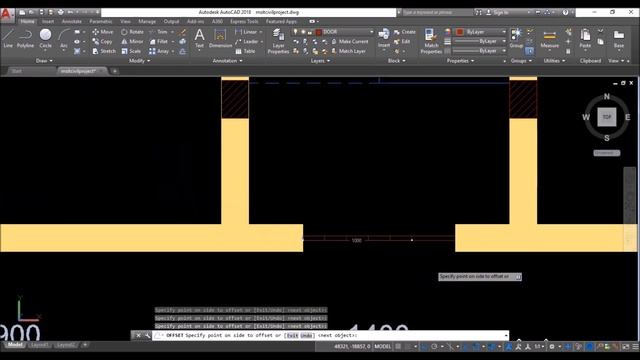
Task: Click Make Current layer button
Action: (x=350, y=42)
